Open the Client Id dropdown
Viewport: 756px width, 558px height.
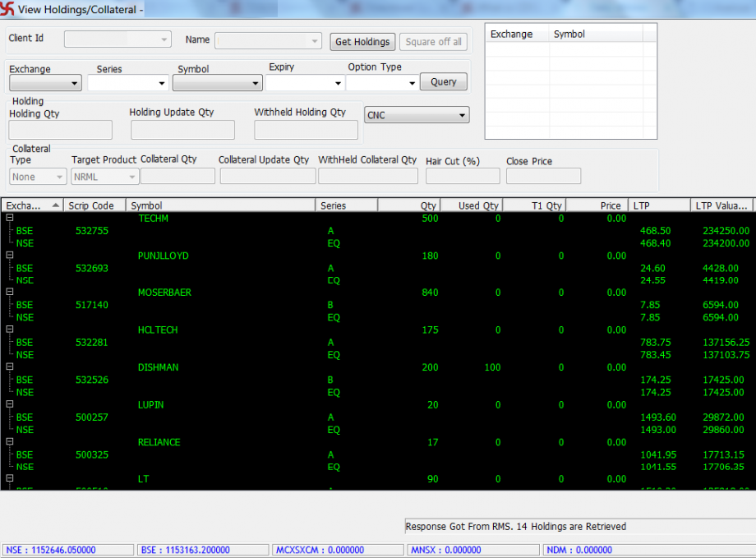coord(118,39)
